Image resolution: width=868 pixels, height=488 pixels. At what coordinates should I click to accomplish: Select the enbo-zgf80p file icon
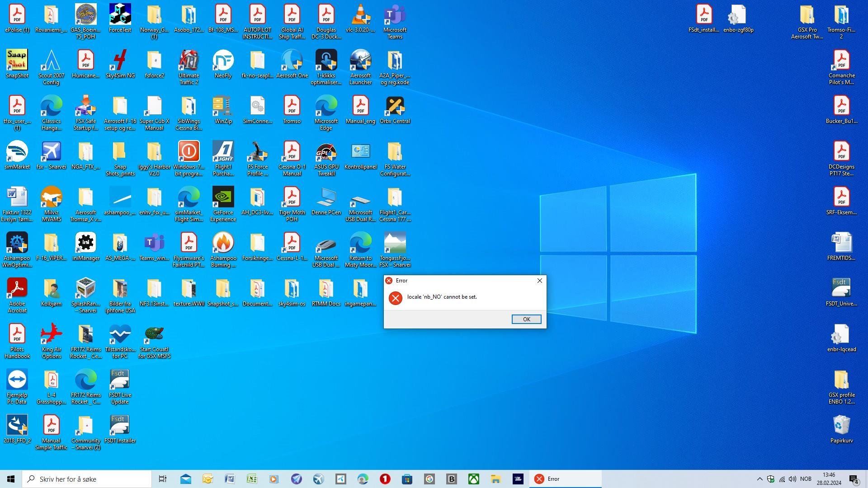pyautogui.click(x=738, y=19)
